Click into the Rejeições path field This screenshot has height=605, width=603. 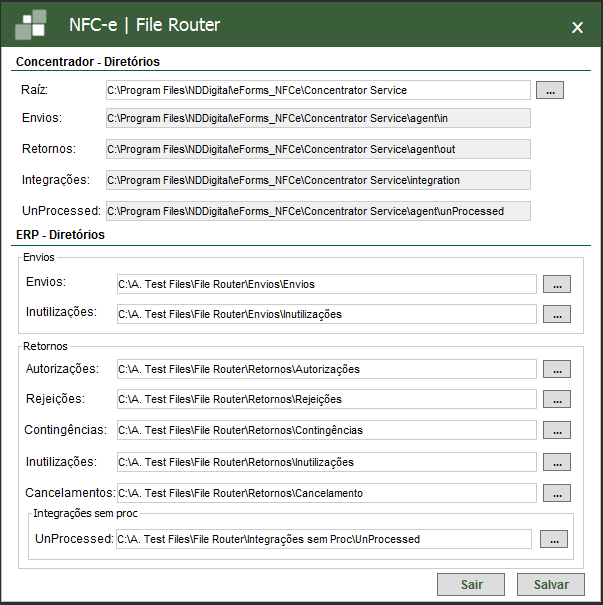326,399
